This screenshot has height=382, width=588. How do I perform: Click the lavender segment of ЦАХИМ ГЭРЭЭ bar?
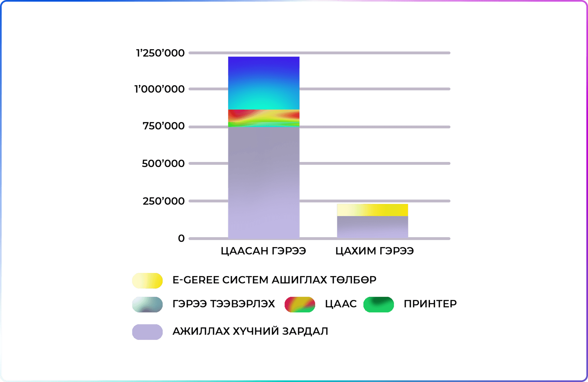coord(372,227)
